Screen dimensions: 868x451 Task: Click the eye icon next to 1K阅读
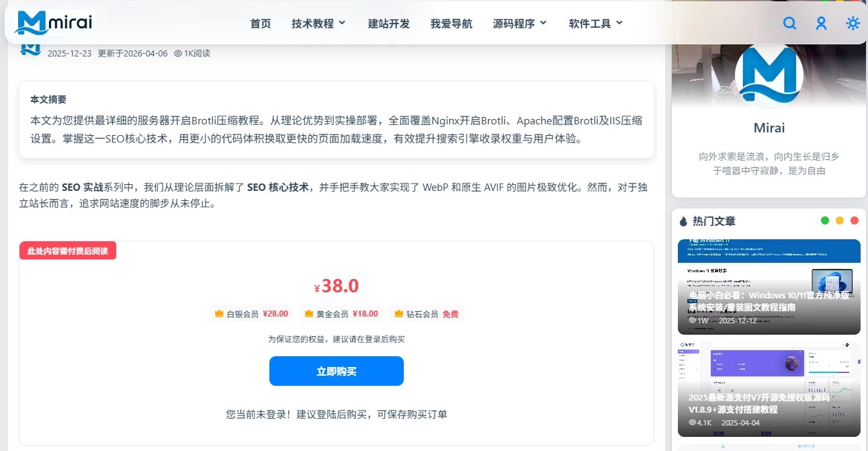(178, 53)
